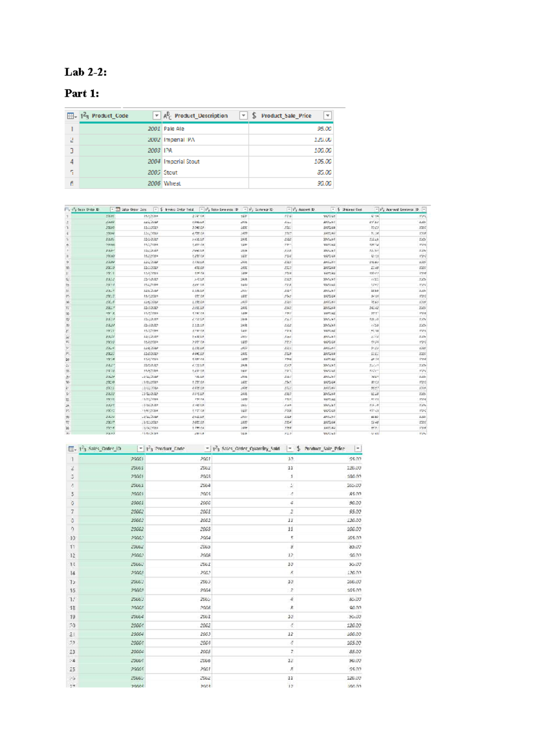Open the Sales Order Date filter dropdown
The height and width of the screenshot is (756, 535).
pos(156,209)
